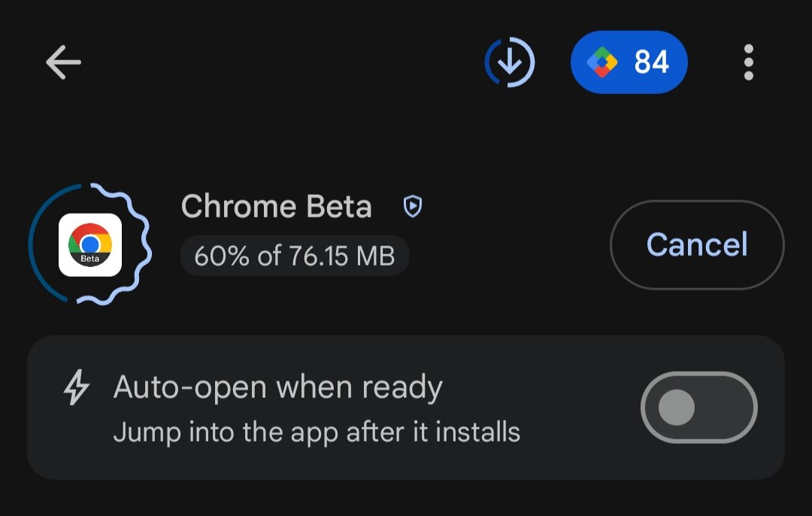812x516 pixels.
Task: Tap the Chrome Beta app icon
Action: tap(90, 244)
